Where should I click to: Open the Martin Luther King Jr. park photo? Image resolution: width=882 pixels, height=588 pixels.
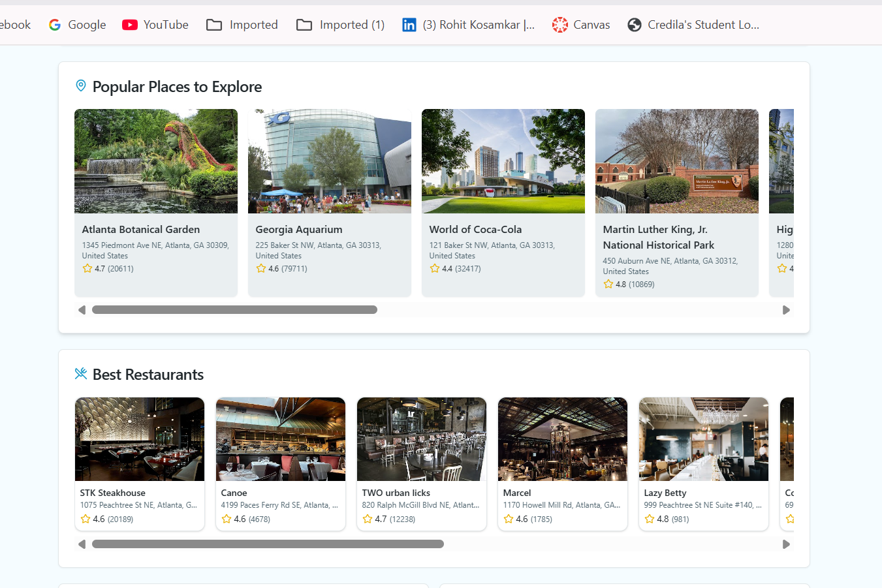(677, 161)
